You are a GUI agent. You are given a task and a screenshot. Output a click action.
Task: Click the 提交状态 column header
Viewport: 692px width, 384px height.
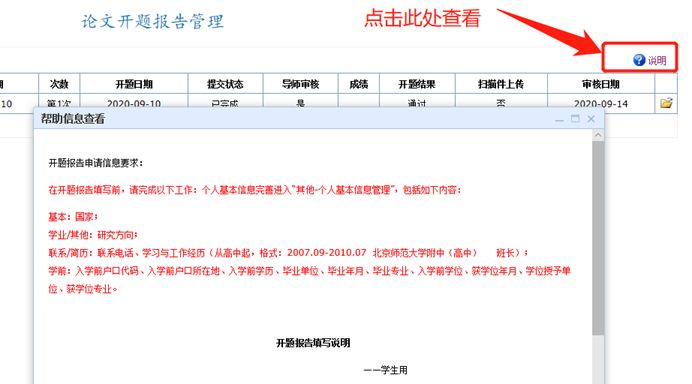tap(225, 84)
